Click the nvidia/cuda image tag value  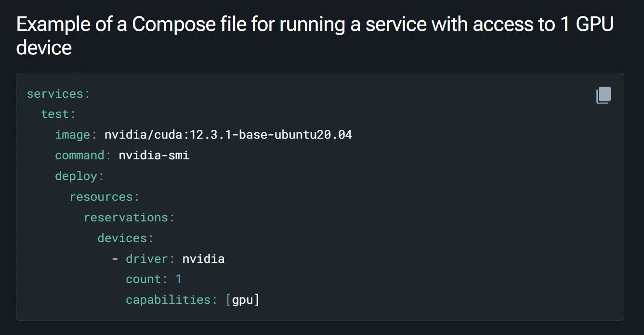click(x=228, y=135)
